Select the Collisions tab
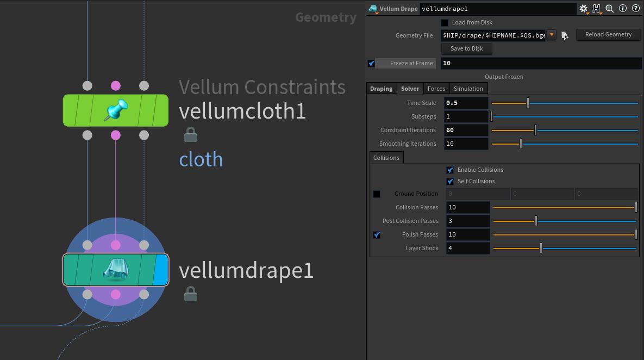 [386, 157]
